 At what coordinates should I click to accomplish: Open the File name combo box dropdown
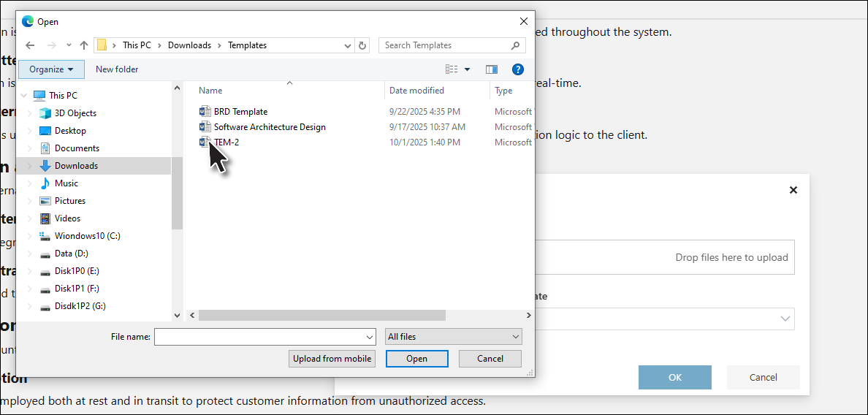[x=370, y=337]
